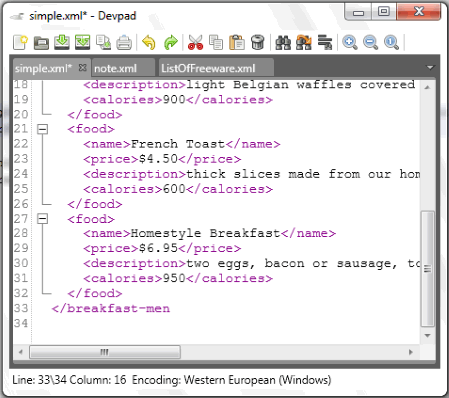Close the simple.xml tab

tap(82, 68)
